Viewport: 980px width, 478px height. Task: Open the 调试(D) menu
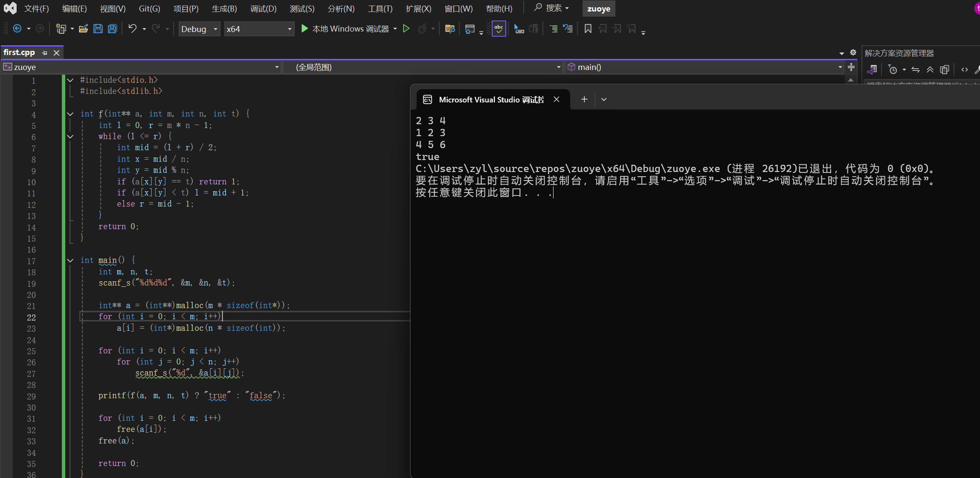263,9
